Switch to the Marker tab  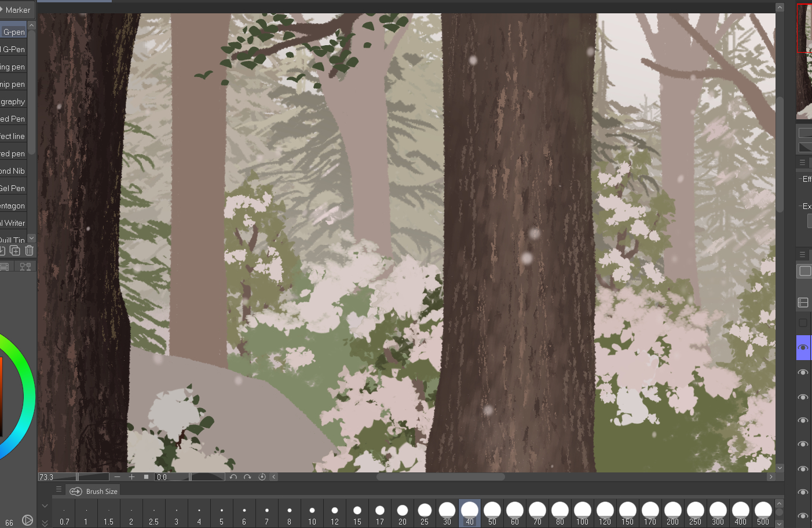(x=17, y=10)
